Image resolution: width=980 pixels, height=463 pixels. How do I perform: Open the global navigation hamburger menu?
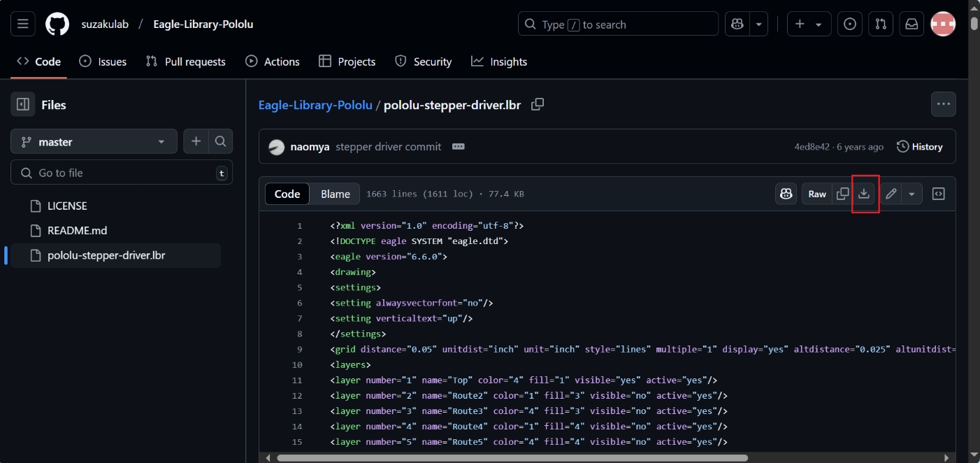pos(22,24)
